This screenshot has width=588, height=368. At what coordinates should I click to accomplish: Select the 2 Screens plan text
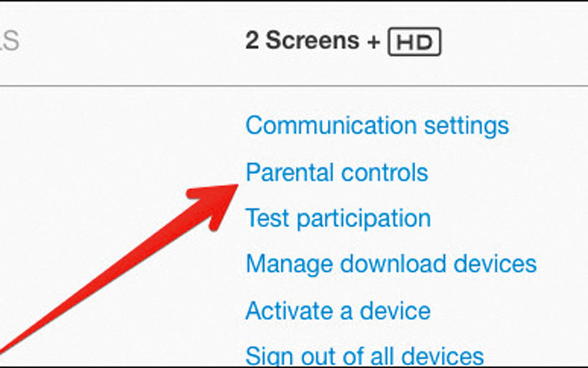304,41
